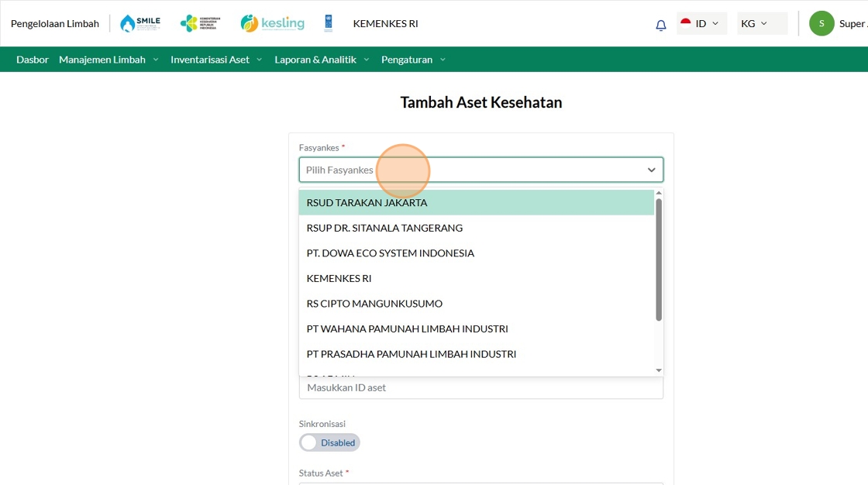
Task: Select PT. DOWA ECO SYSTEM INDONESIA option
Action: tap(476, 253)
